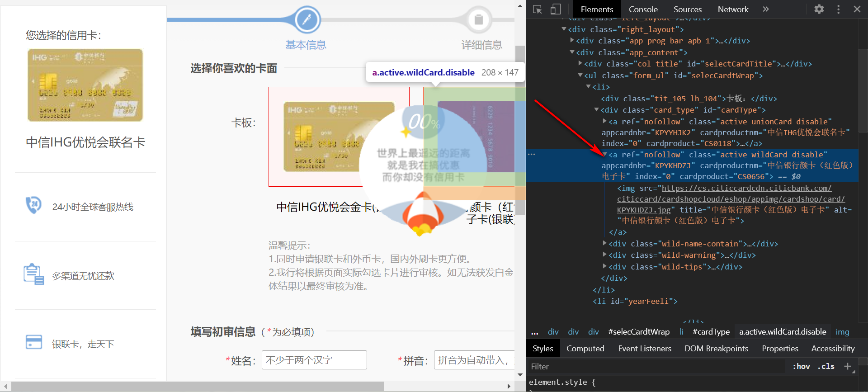Click #cardType in the breadcrumb

[x=711, y=332]
